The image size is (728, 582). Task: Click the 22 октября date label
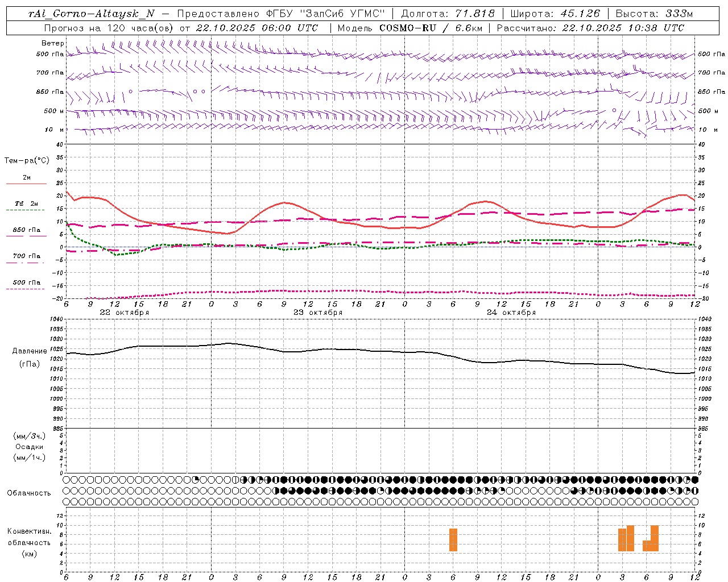tap(125, 313)
